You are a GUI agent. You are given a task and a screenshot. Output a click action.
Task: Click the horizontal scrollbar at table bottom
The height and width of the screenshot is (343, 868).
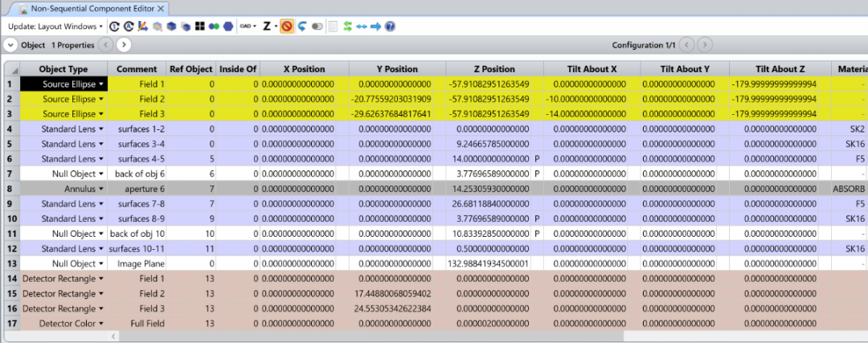point(371,336)
